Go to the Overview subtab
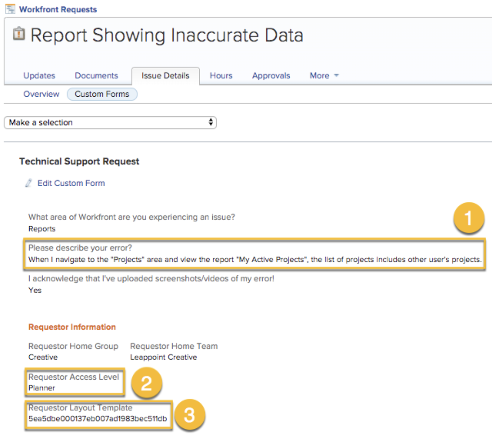504x443 pixels. (41, 94)
